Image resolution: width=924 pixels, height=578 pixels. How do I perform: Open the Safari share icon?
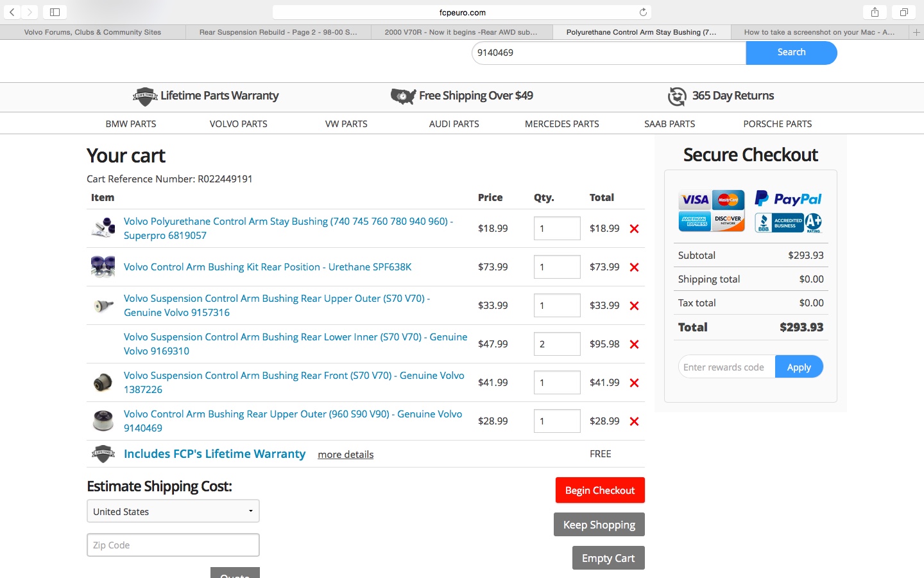coord(875,12)
